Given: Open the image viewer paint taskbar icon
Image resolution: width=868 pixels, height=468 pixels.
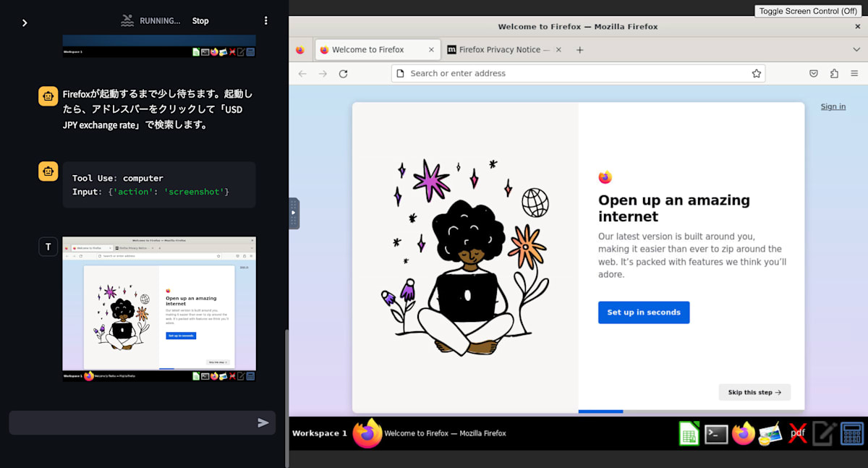Looking at the screenshot, I should 770,433.
